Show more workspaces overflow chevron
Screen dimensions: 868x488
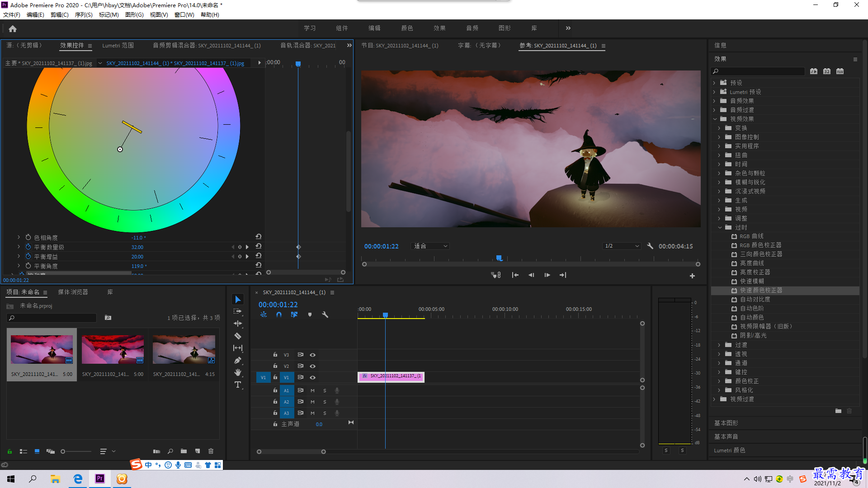[x=568, y=28]
